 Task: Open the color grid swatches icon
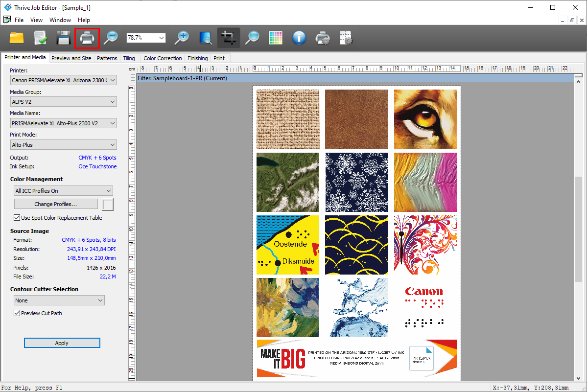pyautogui.click(x=276, y=38)
